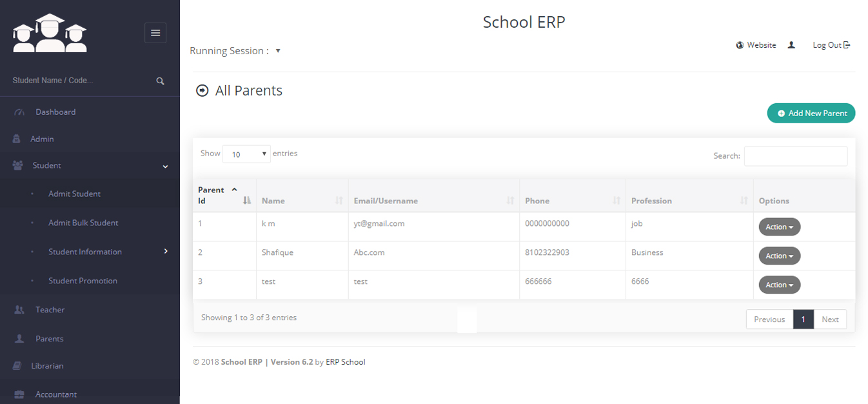Go to Teacher section in sidebar
Image resolution: width=868 pixels, height=404 pixels.
point(50,310)
